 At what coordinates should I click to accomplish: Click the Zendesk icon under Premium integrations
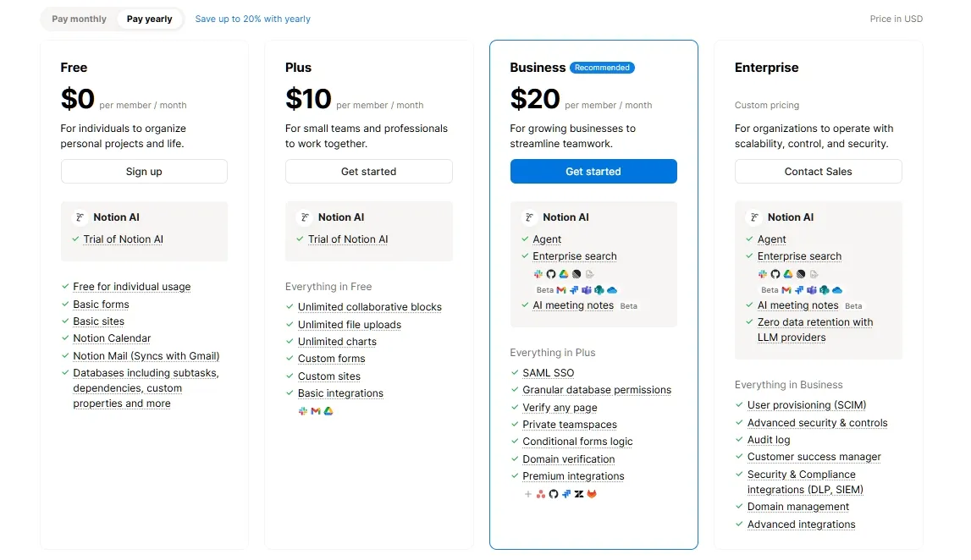pyautogui.click(x=579, y=494)
